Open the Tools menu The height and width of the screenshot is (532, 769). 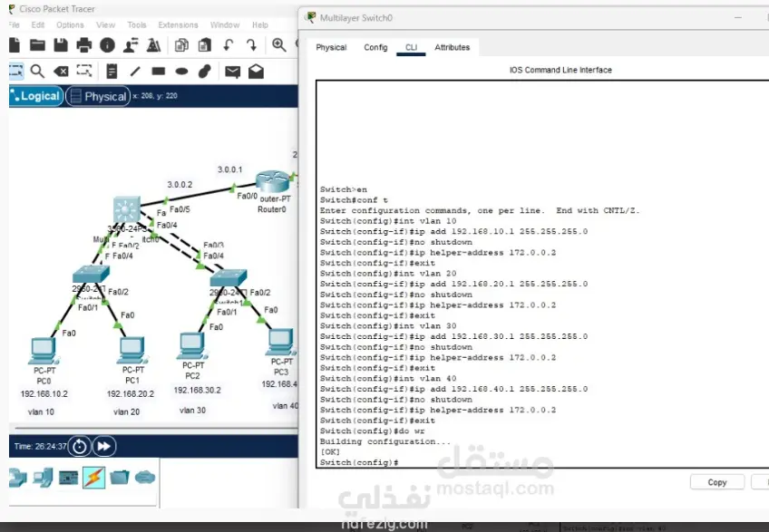tap(137, 25)
